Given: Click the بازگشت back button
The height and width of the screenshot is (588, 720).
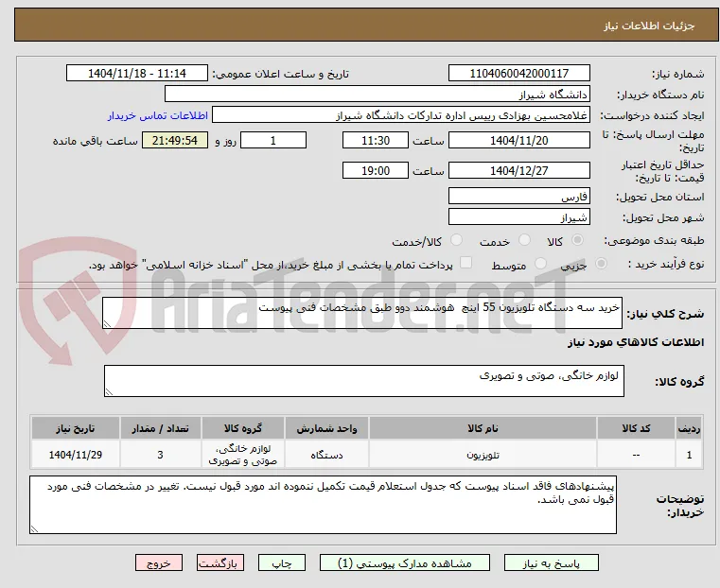Looking at the screenshot, I should click(x=220, y=562).
